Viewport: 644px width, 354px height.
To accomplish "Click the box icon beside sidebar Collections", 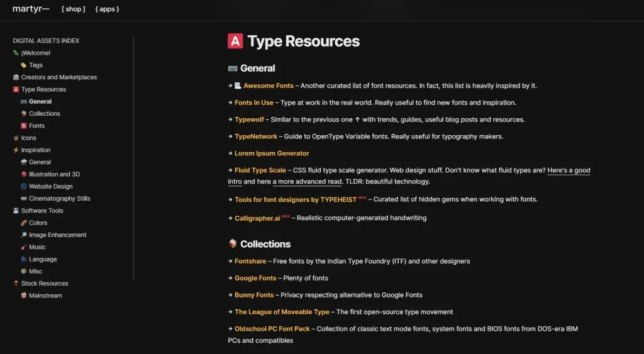I will coord(24,113).
